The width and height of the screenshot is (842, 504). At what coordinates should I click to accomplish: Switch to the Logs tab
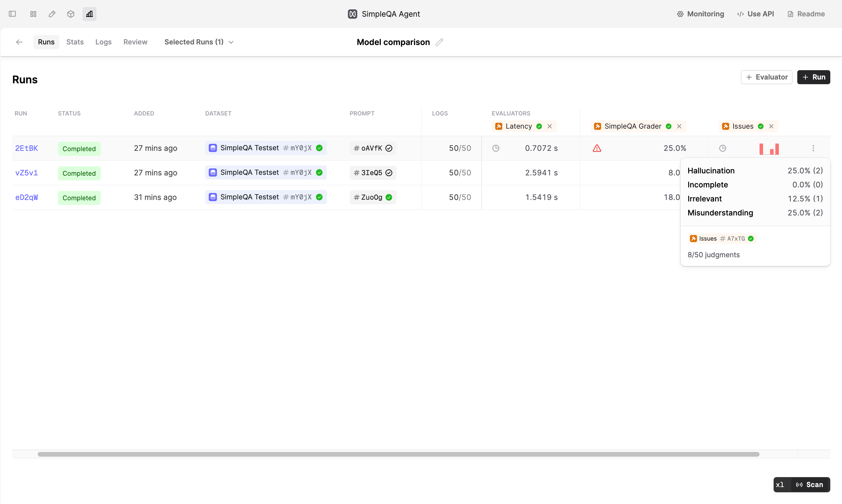click(103, 42)
